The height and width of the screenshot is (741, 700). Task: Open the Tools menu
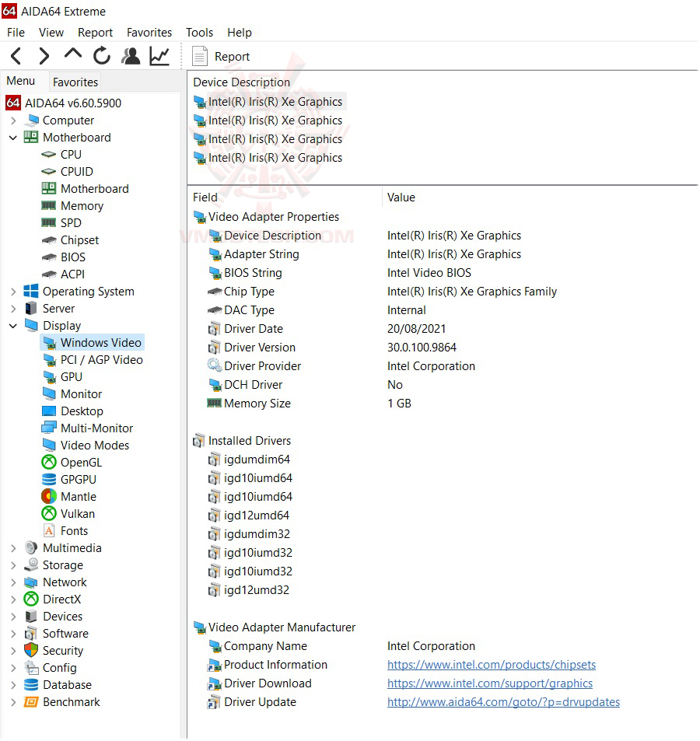pyautogui.click(x=199, y=33)
